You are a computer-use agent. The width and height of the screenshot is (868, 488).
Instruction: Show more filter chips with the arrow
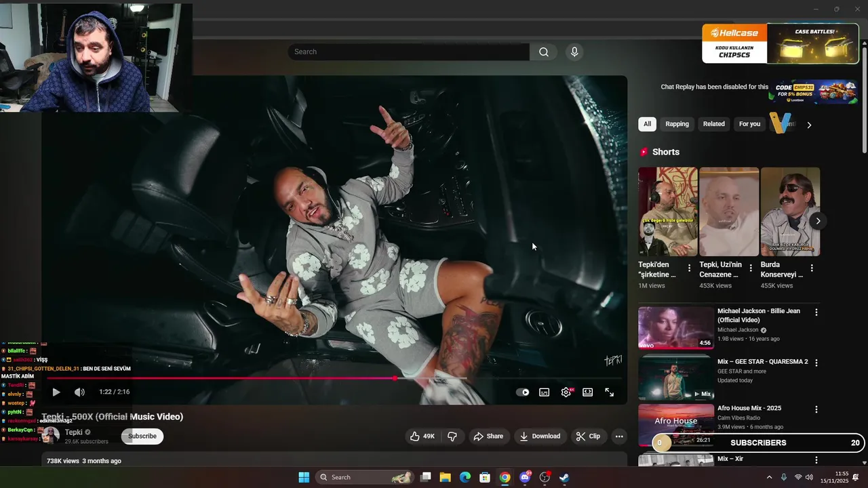(x=809, y=125)
